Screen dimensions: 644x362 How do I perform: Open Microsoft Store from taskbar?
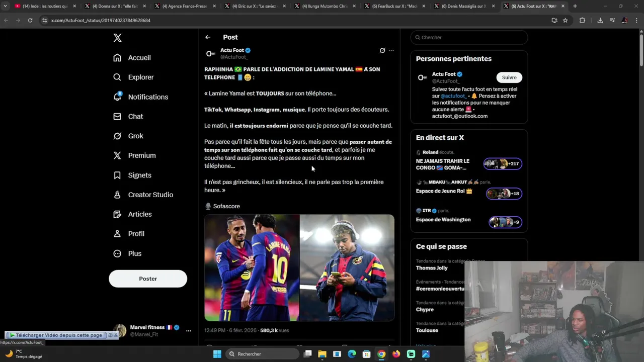pos(366,354)
